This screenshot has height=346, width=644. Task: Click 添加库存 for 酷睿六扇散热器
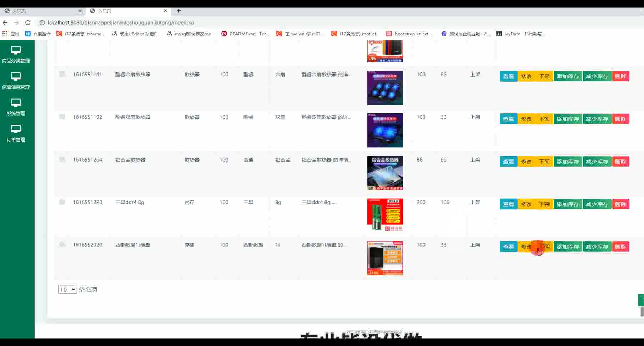coord(568,76)
